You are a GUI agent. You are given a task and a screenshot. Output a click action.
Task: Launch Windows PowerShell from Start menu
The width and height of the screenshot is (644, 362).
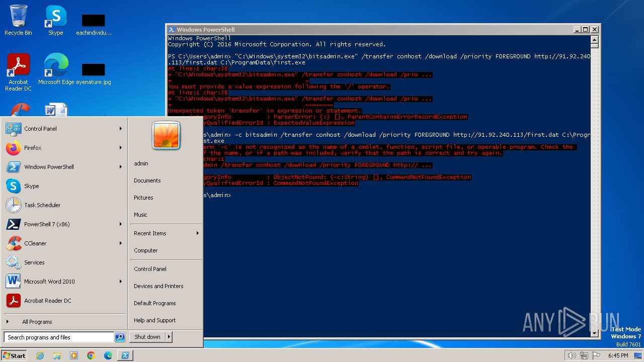64,167
